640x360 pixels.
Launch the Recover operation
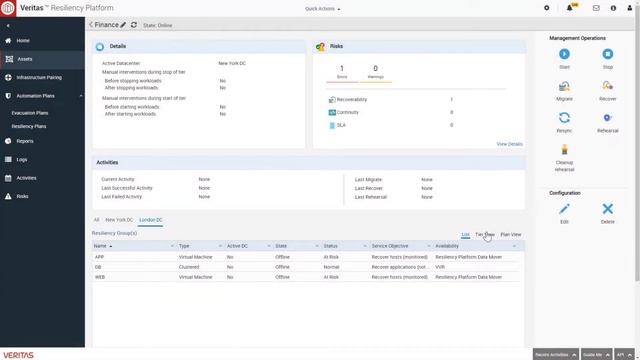(607, 86)
